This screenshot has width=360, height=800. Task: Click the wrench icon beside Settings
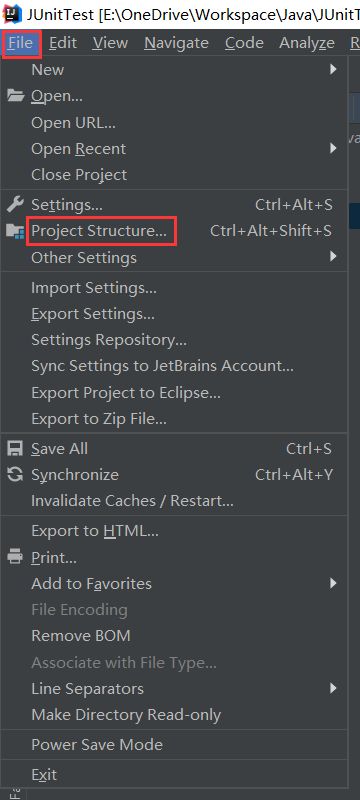tap(15, 205)
